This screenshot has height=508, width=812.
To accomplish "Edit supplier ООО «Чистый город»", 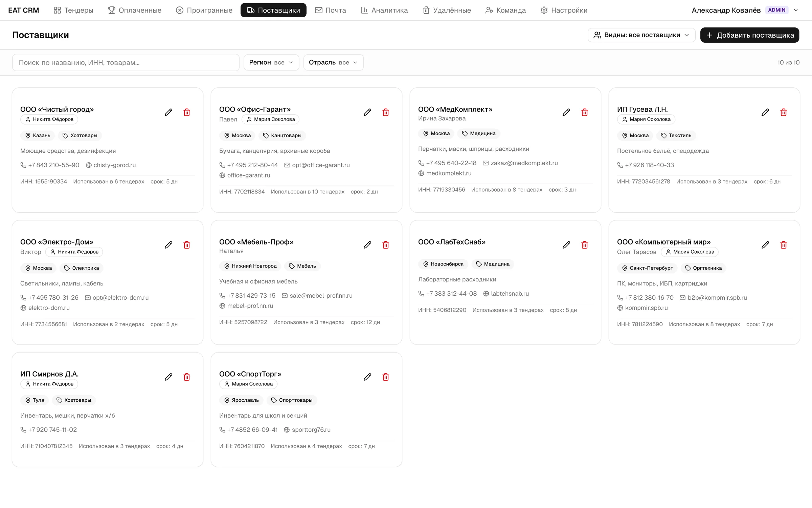I will point(168,112).
